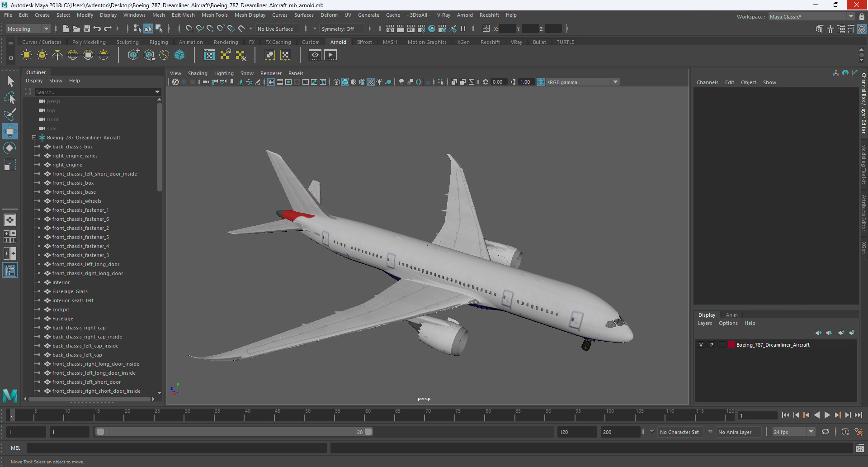Click the script editor icon
Screen dimensions: 868x467
tap(860, 448)
